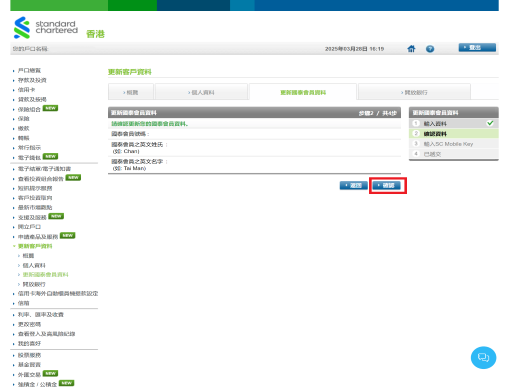Screen dimensions: 520x389
Task: Open 戶口總覽 in sidebar
Action: pyautogui.click(x=29, y=70)
